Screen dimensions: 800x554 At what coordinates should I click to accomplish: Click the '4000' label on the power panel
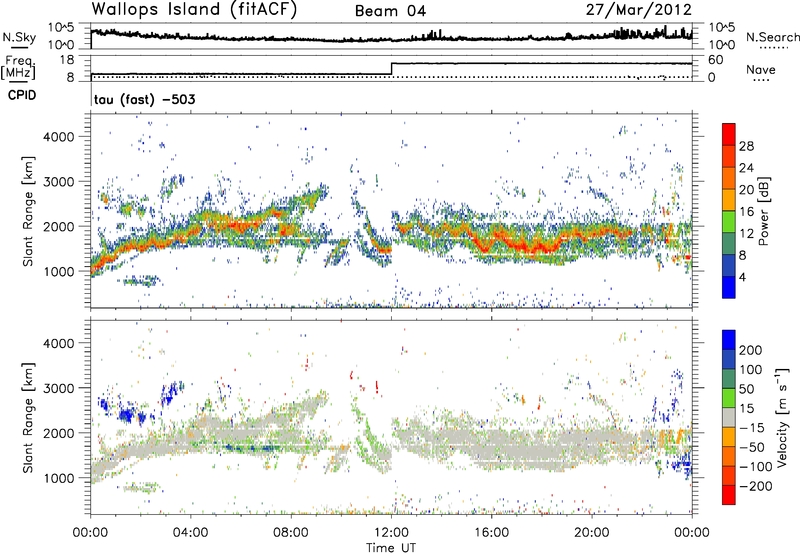pyautogui.click(x=58, y=137)
